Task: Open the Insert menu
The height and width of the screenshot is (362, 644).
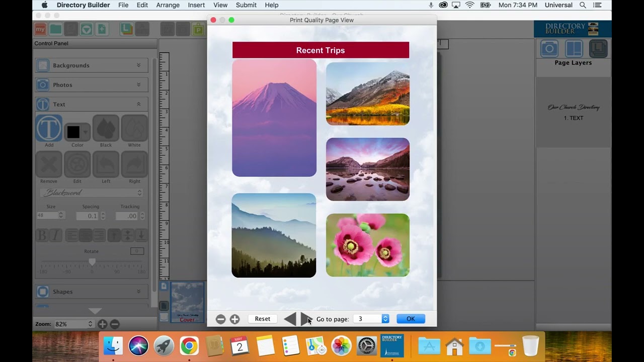Action: pos(196,5)
